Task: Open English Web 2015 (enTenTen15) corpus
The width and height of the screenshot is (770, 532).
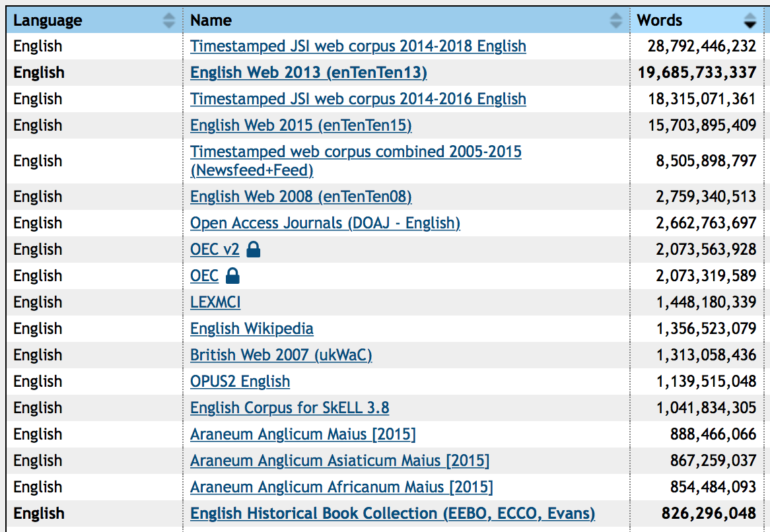Action: tap(300, 125)
